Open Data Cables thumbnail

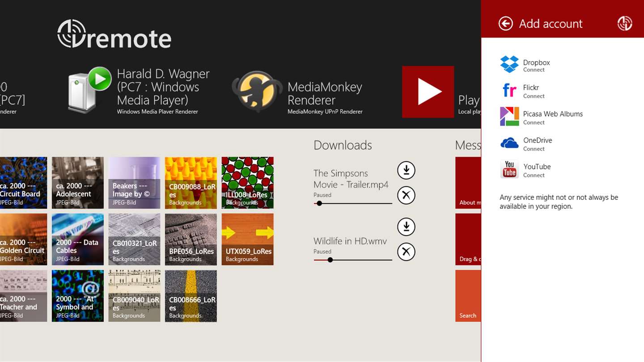click(x=78, y=239)
